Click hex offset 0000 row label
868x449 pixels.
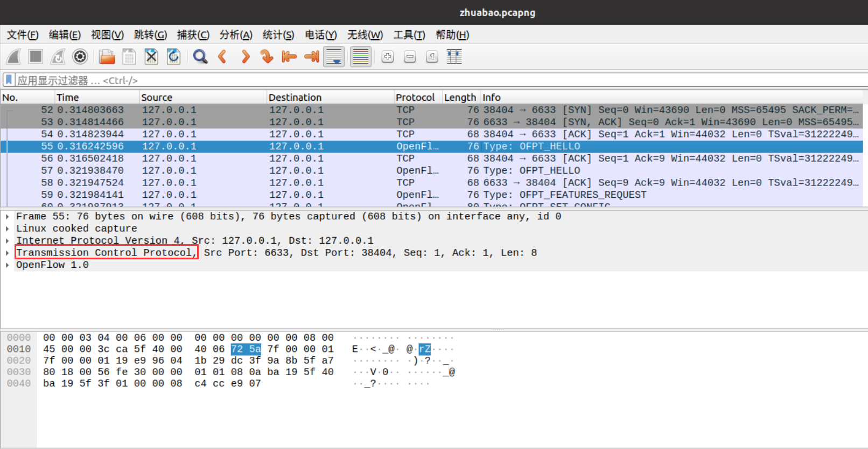[x=19, y=338]
